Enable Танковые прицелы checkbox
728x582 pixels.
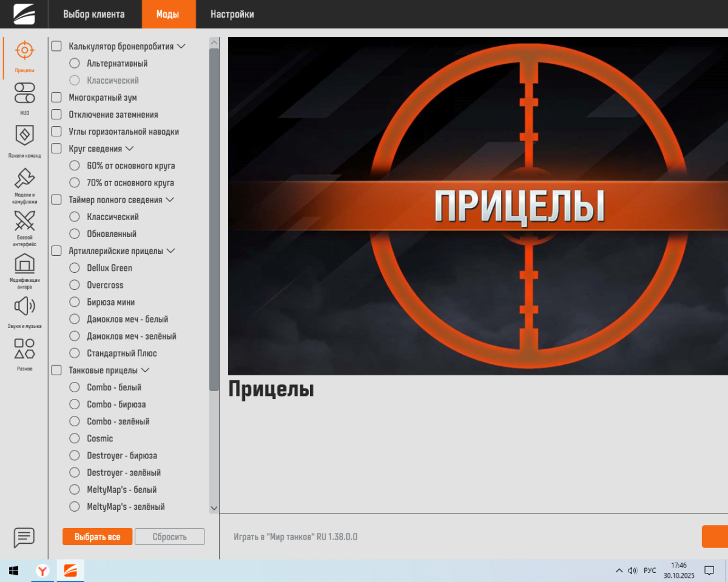pos(56,370)
